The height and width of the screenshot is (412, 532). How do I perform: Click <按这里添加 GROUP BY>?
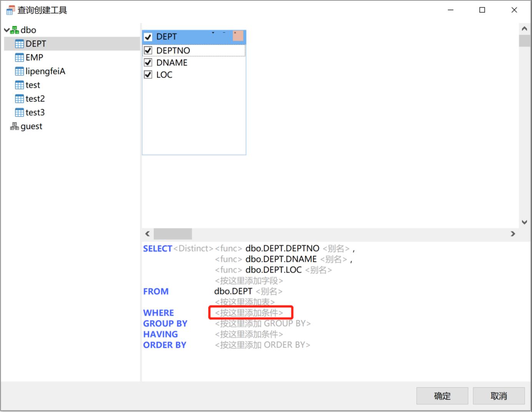coord(263,324)
